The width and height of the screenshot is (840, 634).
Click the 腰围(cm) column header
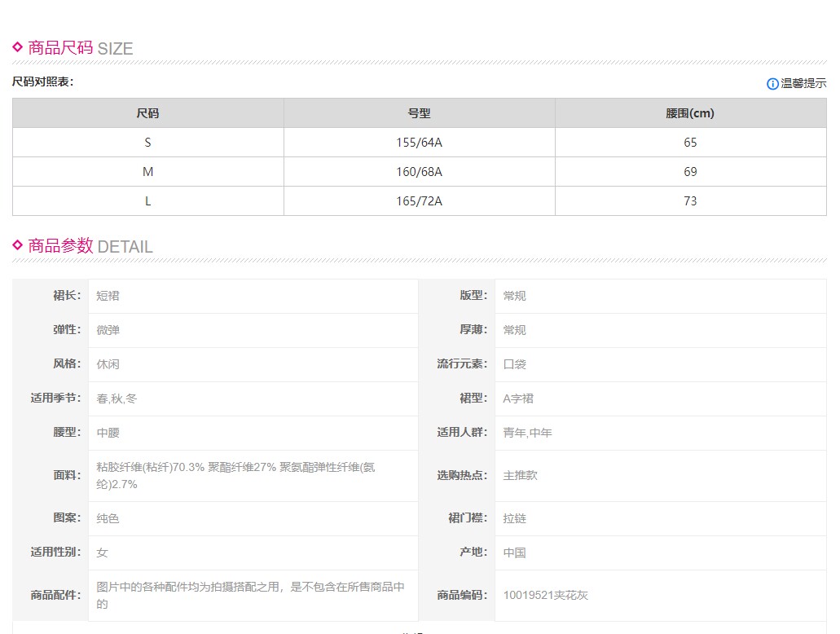coord(690,113)
